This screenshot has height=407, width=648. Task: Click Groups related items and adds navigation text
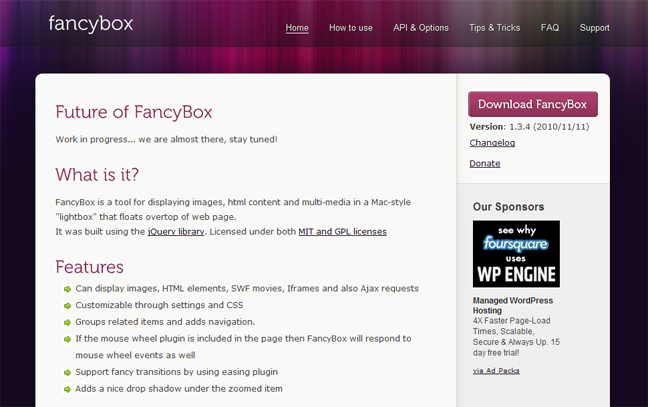(x=165, y=321)
